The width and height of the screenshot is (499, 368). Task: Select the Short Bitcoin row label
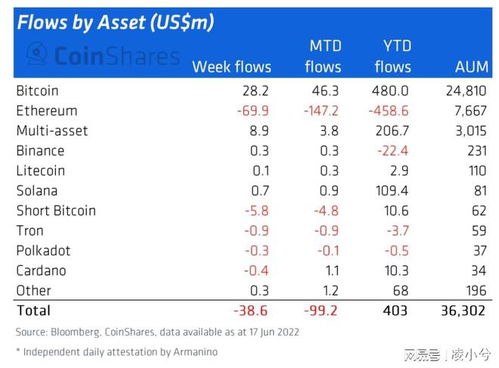tap(56, 211)
